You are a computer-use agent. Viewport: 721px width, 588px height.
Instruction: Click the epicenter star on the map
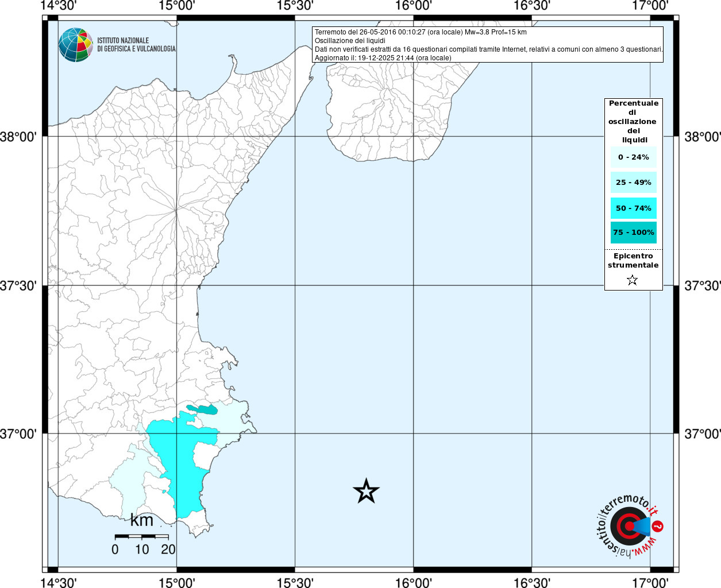pyautogui.click(x=366, y=492)
